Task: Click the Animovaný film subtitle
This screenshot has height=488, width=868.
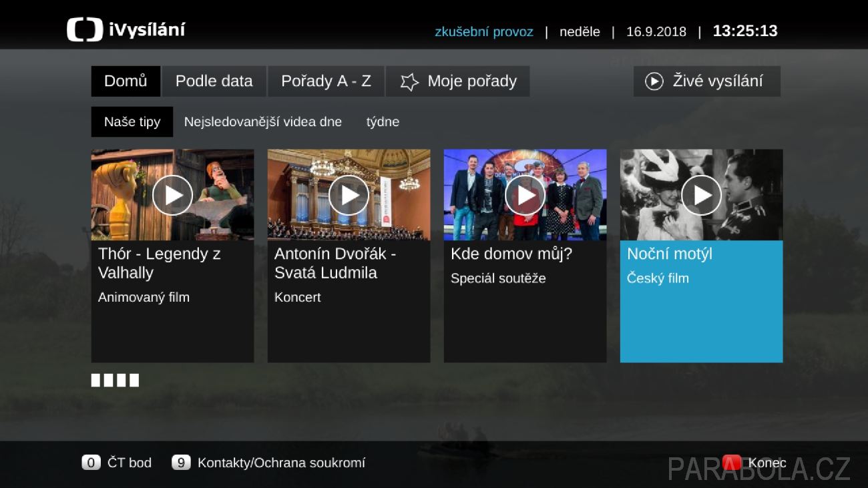Action: point(144,298)
